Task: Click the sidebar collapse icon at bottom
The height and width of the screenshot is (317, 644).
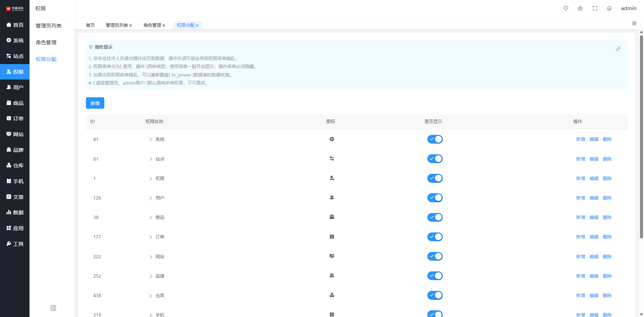Action: tap(53, 308)
